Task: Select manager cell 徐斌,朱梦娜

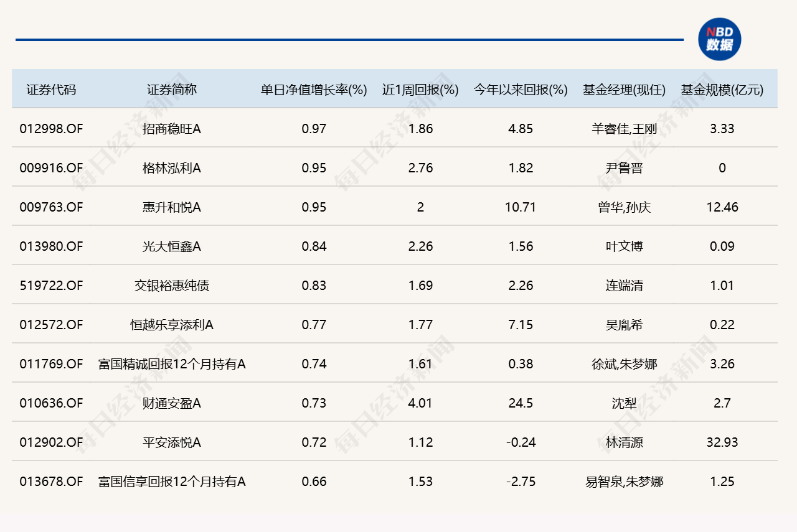Action: pos(625,364)
